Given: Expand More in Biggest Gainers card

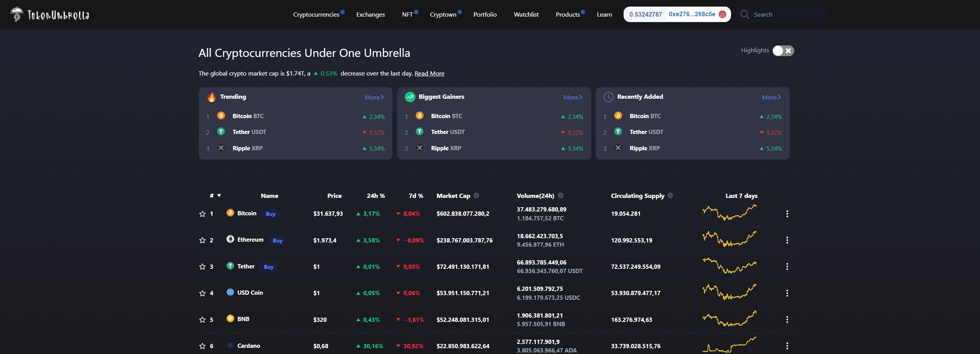Looking at the screenshot, I should click(573, 97).
